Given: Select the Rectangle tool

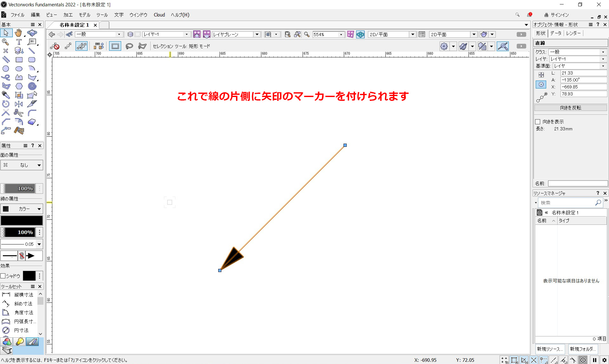Looking at the screenshot, I should (19, 60).
